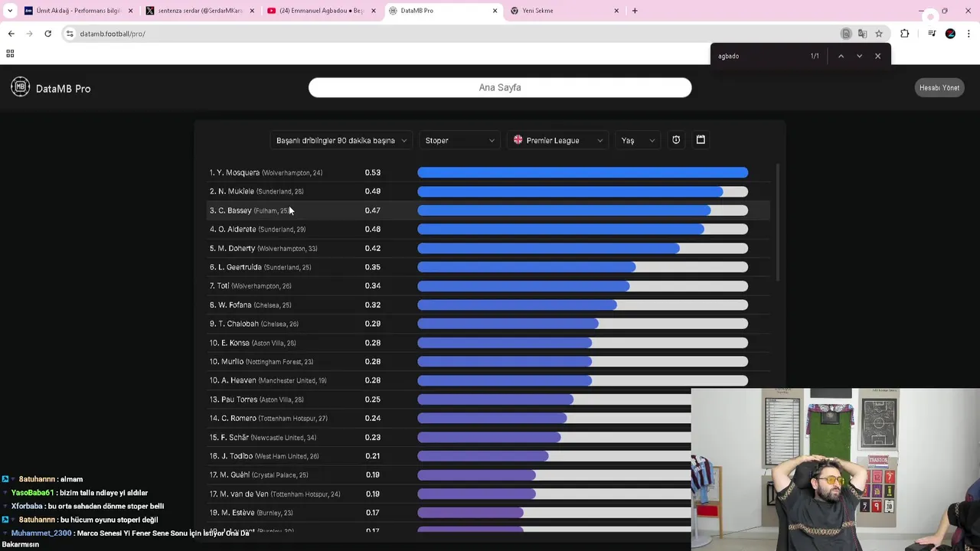Select player row M. Doherty
The width and height of the screenshot is (980, 551).
(488, 248)
